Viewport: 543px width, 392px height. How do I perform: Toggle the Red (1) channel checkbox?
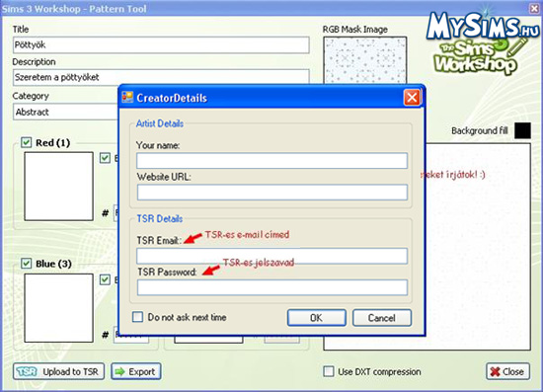(26, 142)
